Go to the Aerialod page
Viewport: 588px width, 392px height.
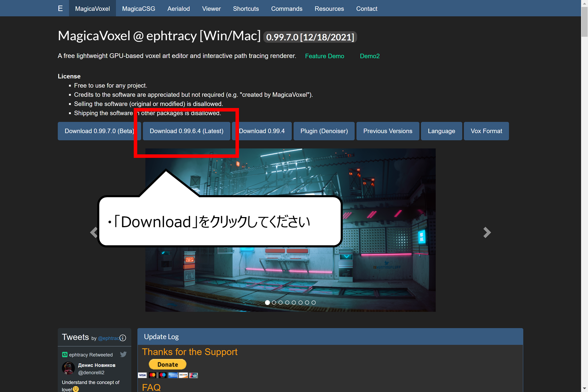[x=178, y=8]
